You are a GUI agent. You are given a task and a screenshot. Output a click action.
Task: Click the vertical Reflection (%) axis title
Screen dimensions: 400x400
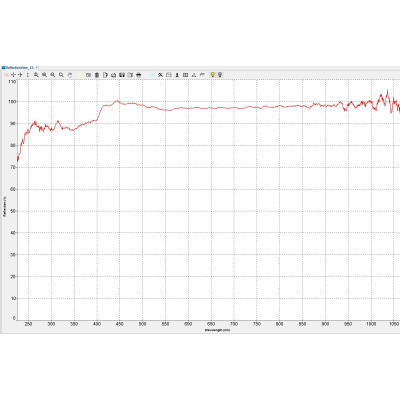coord(5,206)
